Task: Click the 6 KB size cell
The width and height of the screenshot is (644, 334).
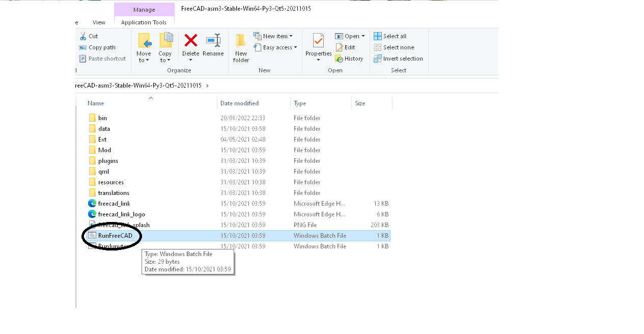Action: click(383, 214)
